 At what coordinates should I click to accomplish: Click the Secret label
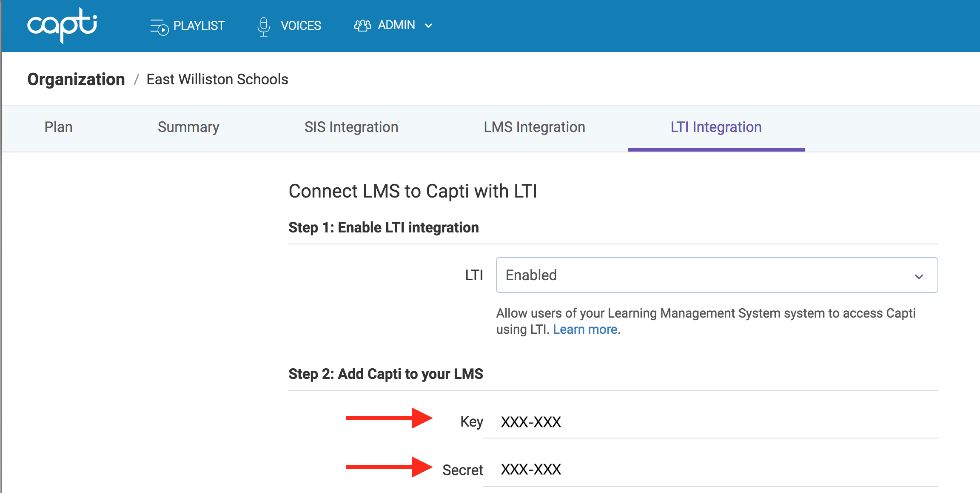[x=463, y=470]
